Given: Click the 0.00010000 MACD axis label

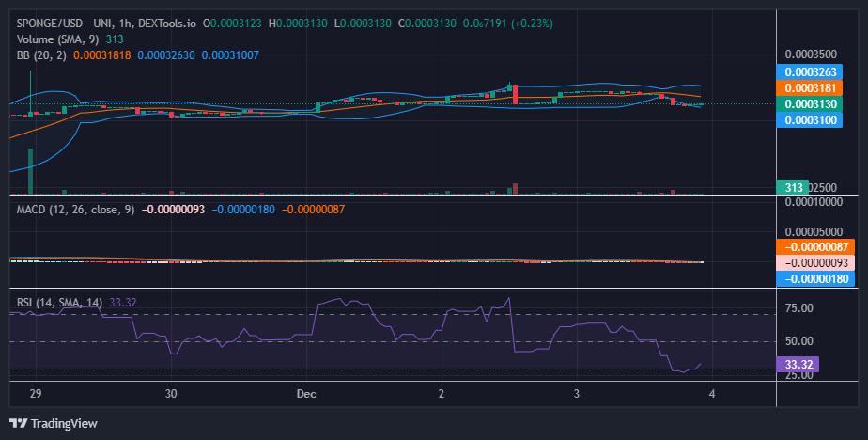Looking at the screenshot, I should click(814, 202).
